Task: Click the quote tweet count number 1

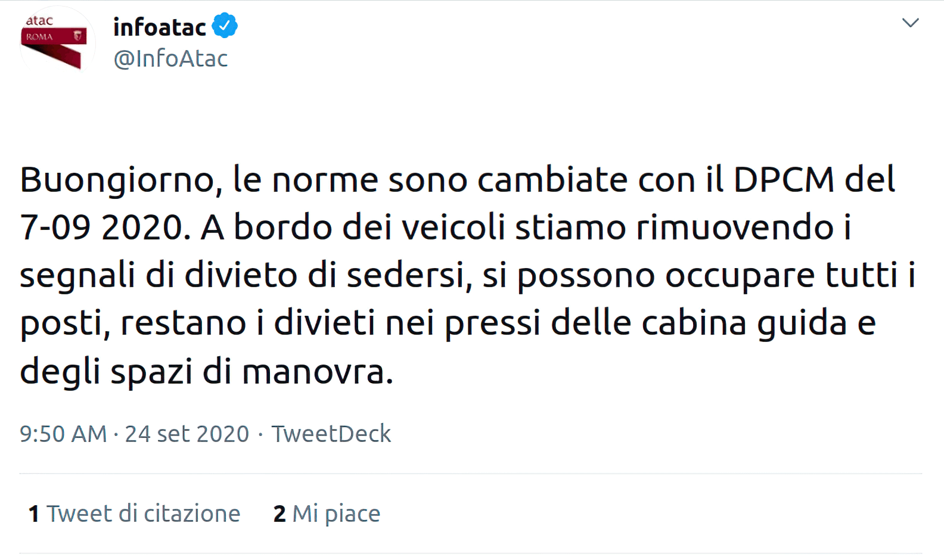Action: click(x=34, y=514)
